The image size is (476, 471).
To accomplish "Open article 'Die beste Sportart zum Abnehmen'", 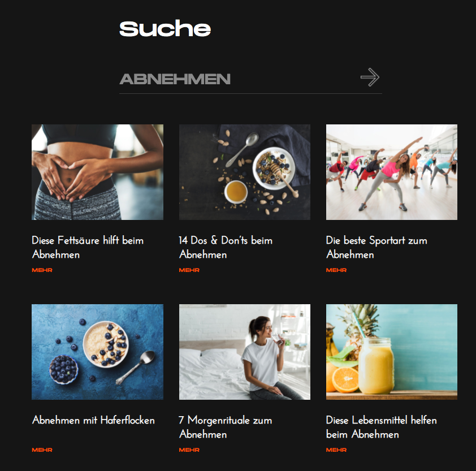I will (377, 247).
